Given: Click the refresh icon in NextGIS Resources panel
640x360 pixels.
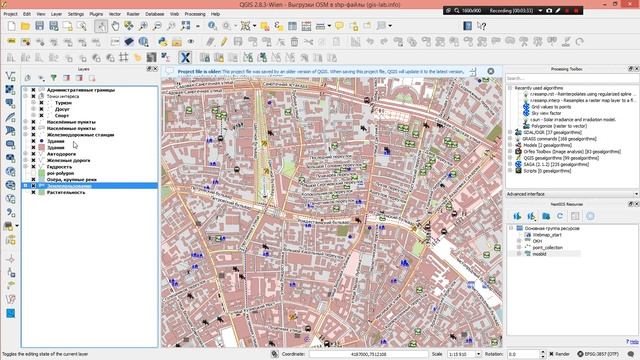Looking at the screenshot, I should tap(560, 216).
